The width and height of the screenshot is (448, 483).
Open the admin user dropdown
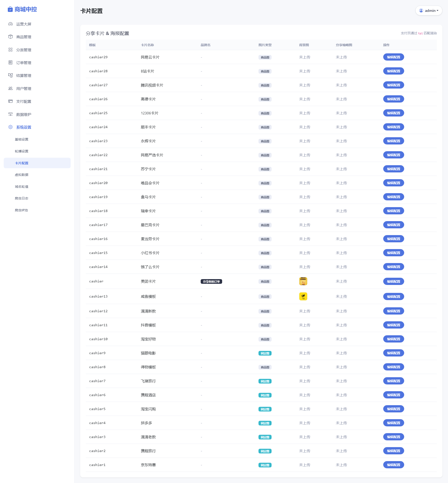pyautogui.click(x=429, y=10)
